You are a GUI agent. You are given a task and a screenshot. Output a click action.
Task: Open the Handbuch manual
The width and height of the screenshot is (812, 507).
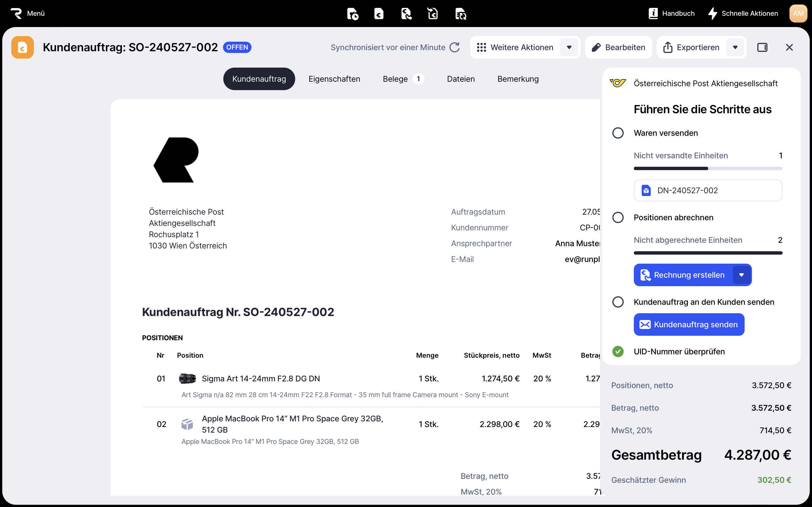tap(671, 14)
